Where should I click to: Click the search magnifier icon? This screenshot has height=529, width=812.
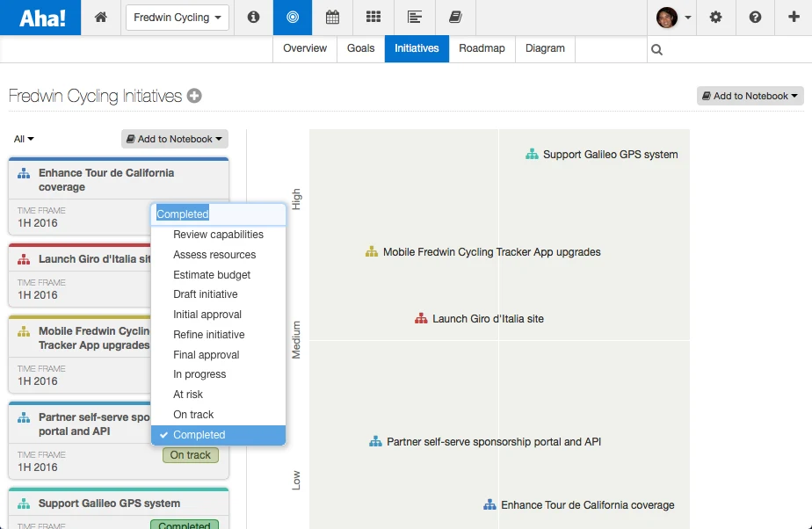pos(656,50)
